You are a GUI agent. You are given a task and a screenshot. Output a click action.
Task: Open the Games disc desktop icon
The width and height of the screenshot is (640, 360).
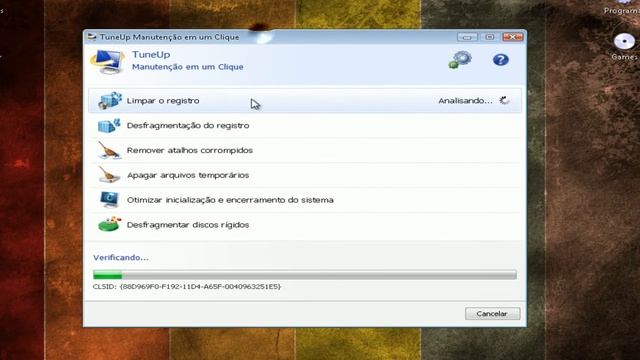coord(624,41)
